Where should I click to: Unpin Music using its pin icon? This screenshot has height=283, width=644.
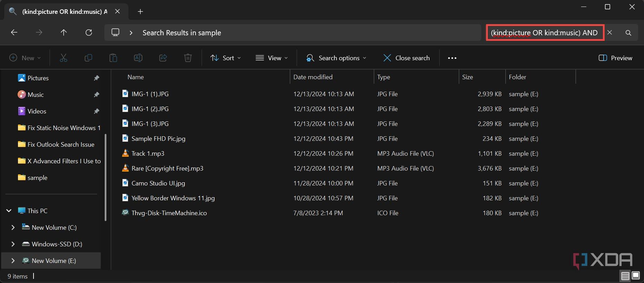(x=96, y=94)
